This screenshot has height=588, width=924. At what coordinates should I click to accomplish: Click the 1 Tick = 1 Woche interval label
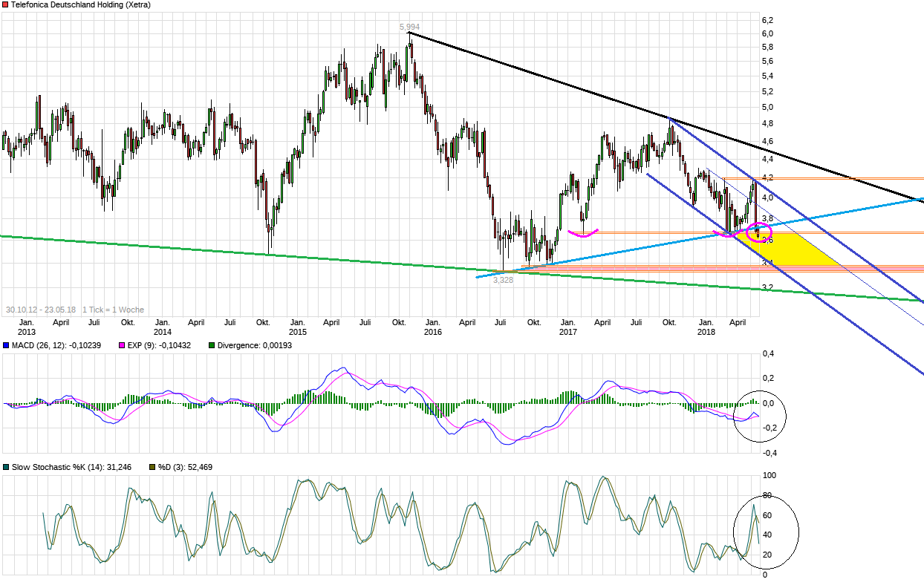pos(112,309)
